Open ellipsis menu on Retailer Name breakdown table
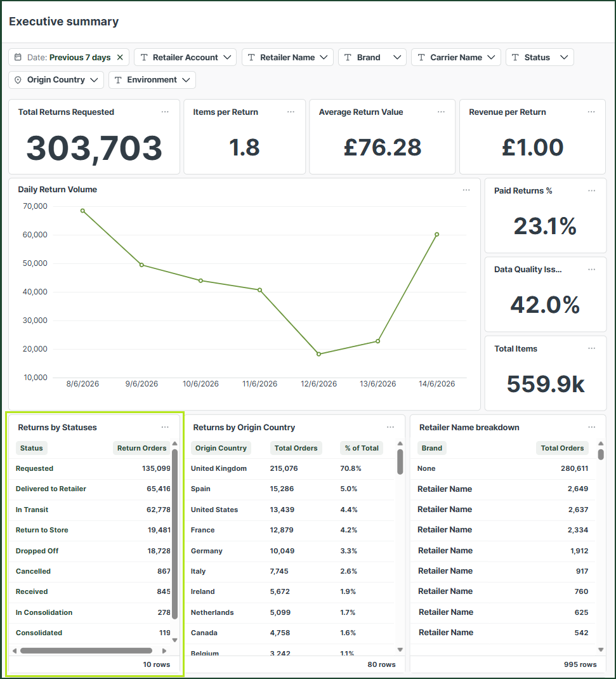The width and height of the screenshot is (616, 679). point(592,427)
